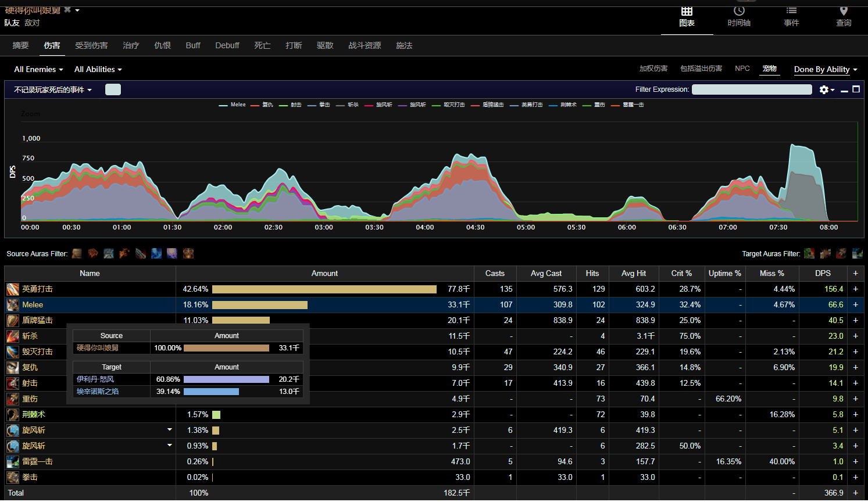Click the 英勇打击 ability icon in the table
The height and width of the screenshot is (502, 868).
click(13, 289)
